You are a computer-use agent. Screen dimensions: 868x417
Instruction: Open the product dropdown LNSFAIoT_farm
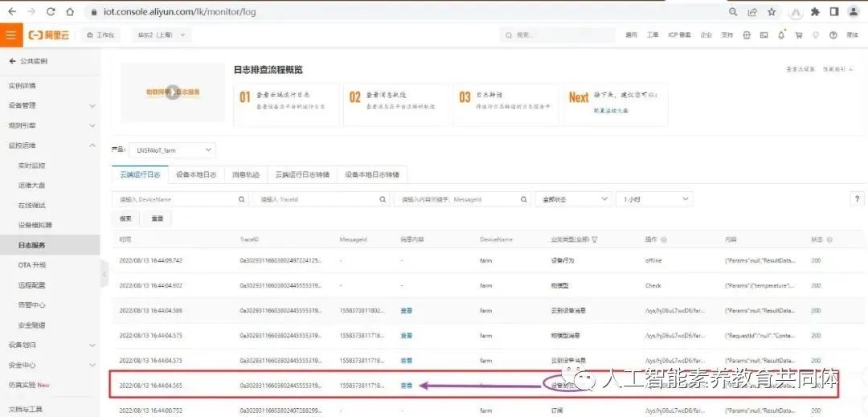[x=172, y=150]
